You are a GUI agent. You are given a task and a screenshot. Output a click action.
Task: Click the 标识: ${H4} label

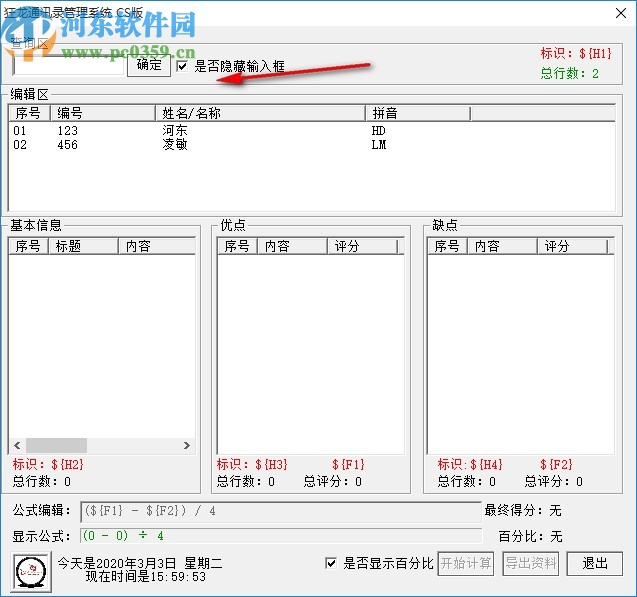pyautogui.click(x=470, y=464)
